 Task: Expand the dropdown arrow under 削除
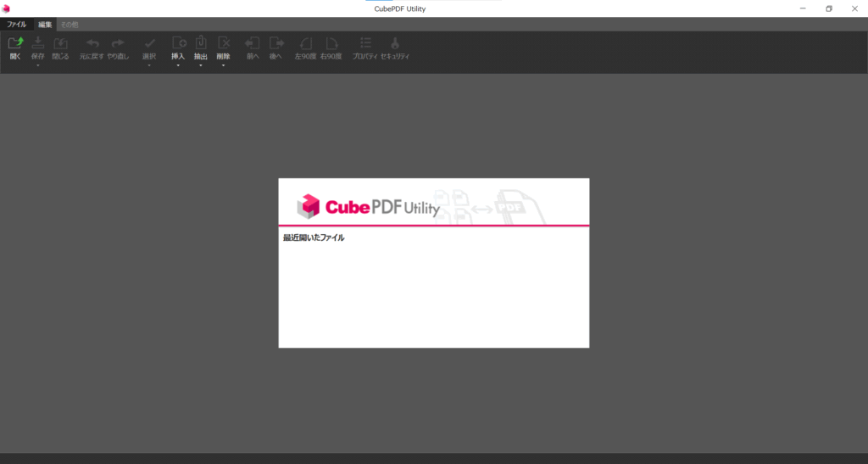tap(224, 65)
